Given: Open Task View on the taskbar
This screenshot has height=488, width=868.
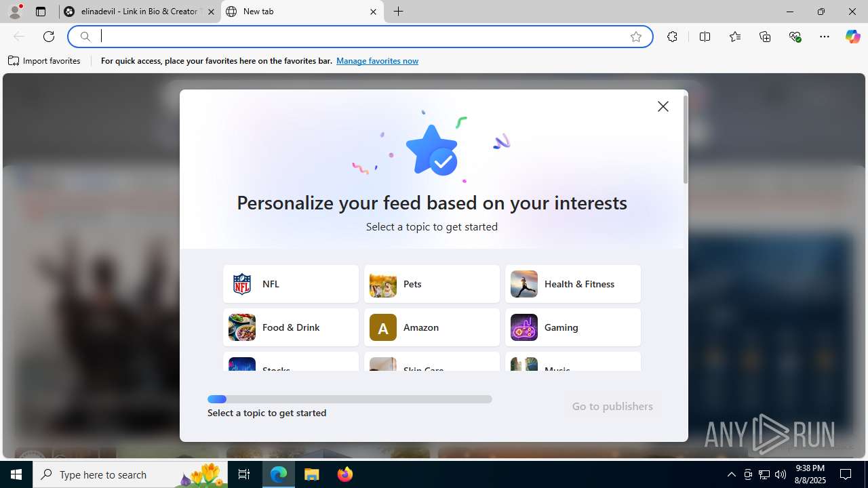Looking at the screenshot, I should [x=244, y=474].
